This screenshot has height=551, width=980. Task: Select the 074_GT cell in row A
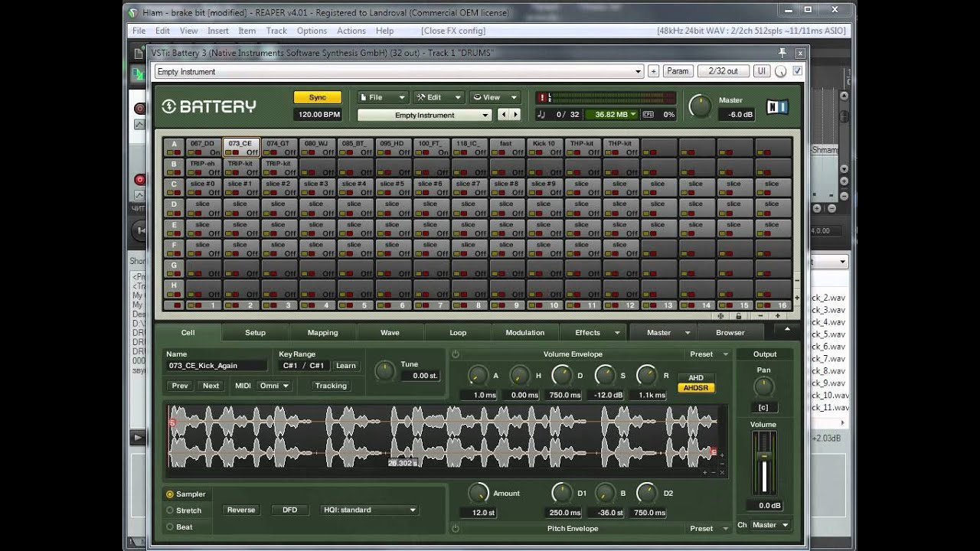coord(279,148)
